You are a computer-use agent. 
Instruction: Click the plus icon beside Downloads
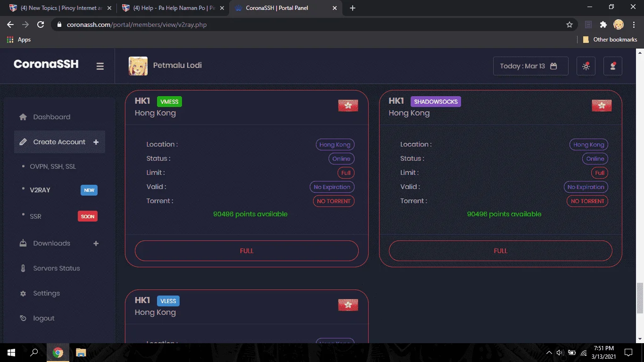coord(96,243)
